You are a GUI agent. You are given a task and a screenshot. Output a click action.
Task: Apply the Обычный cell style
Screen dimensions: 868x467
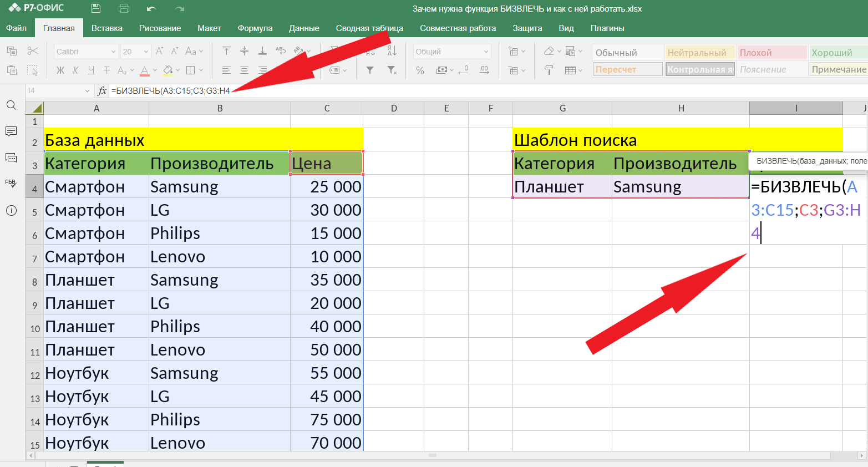(628, 53)
